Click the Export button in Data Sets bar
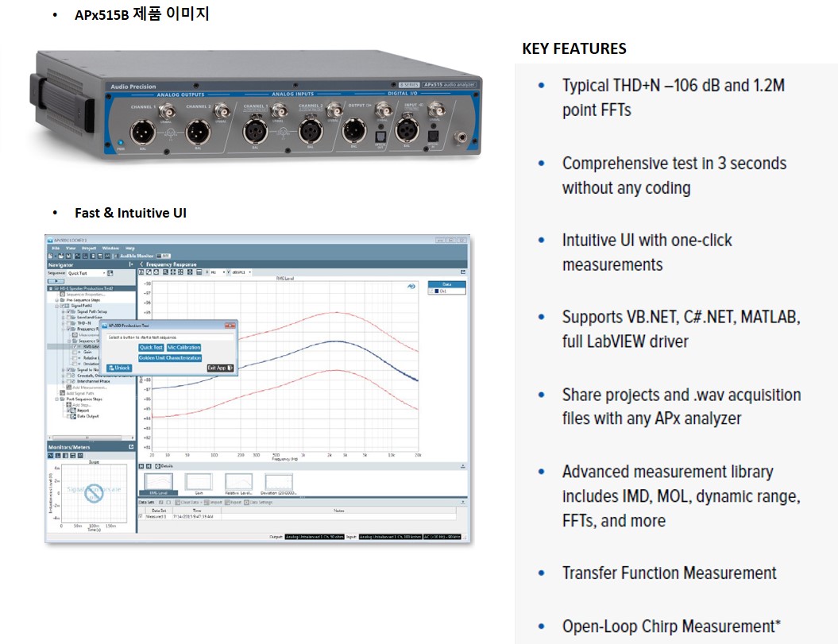The width and height of the screenshot is (838, 644). [x=234, y=503]
